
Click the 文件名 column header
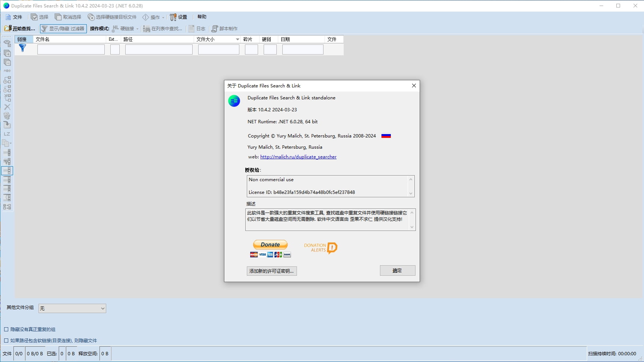click(70, 39)
